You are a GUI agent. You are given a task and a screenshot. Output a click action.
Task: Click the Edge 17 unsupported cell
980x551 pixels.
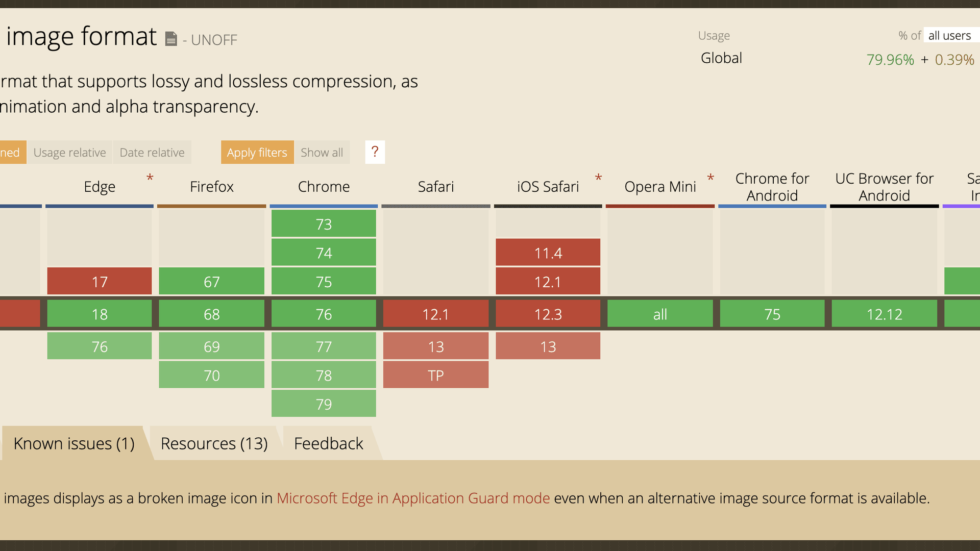click(100, 281)
